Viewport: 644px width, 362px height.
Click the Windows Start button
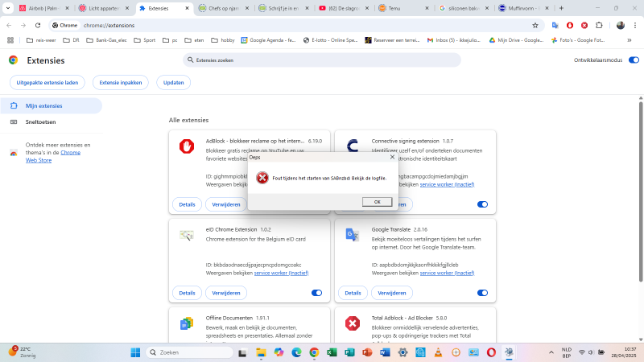click(135, 352)
